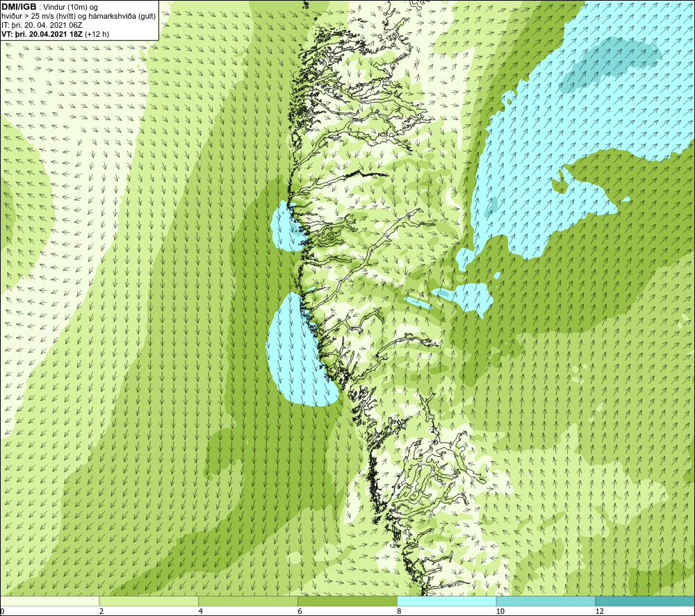The image size is (695, 616).
Task: Click the "4" label on the color scale
Action: tap(201, 612)
